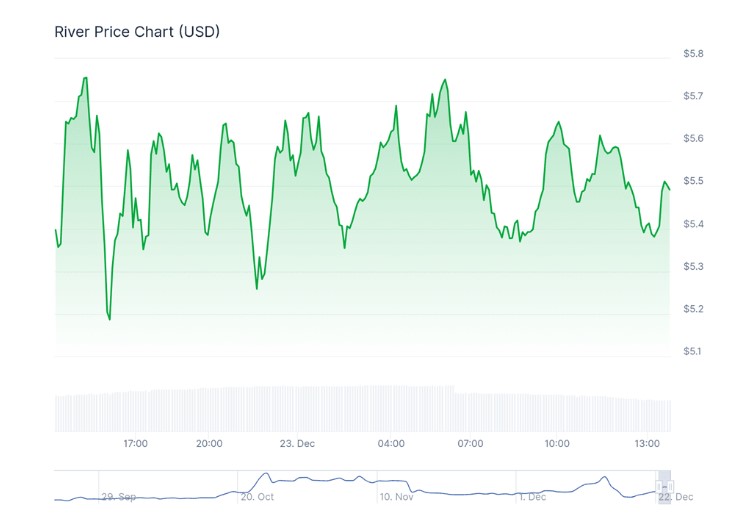Click the $5.2 price axis label
743x517 pixels.
692,309
